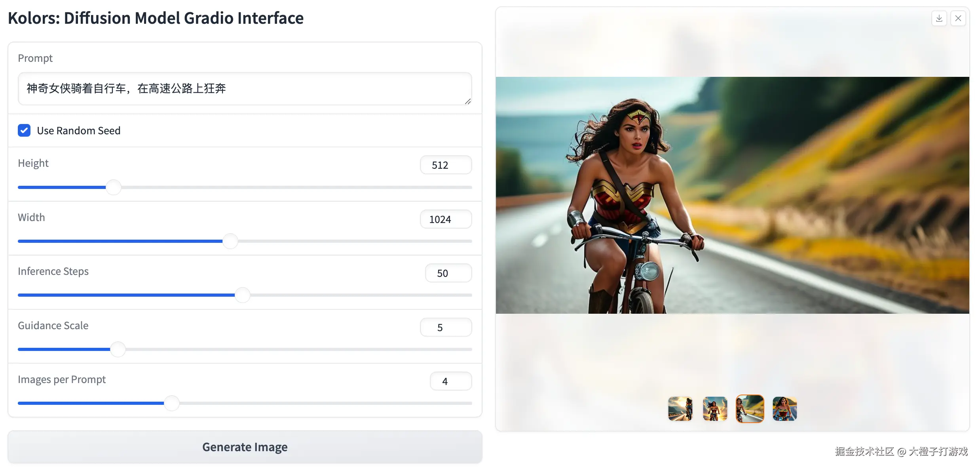Click the Images per Prompt slider handle
980x469 pixels.
(171, 403)
